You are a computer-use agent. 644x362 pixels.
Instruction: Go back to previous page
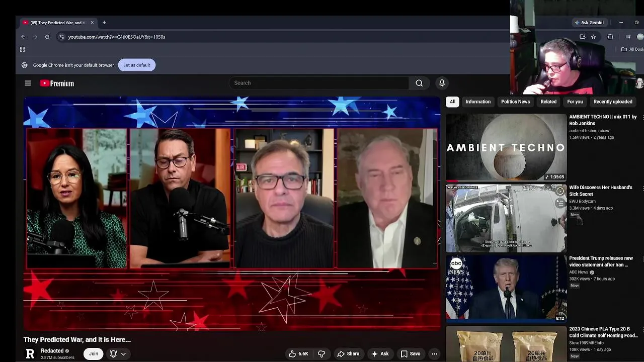(x=23, y=37)
